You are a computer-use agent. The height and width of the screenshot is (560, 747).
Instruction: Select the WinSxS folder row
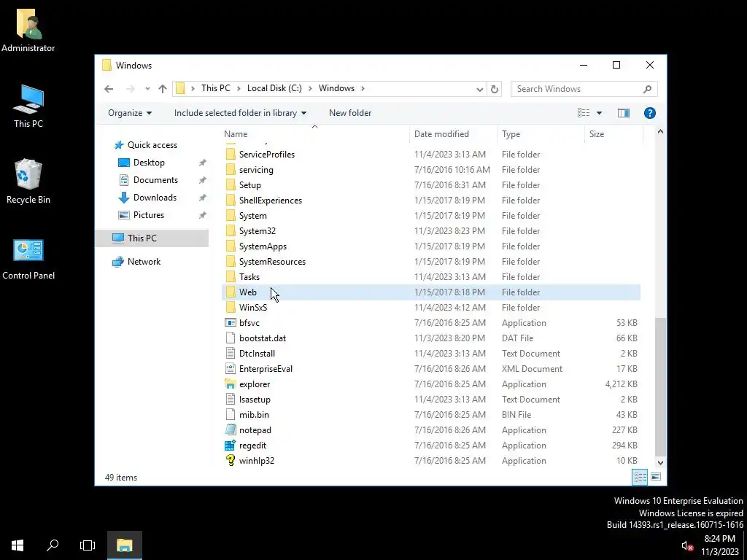[431, 308]
